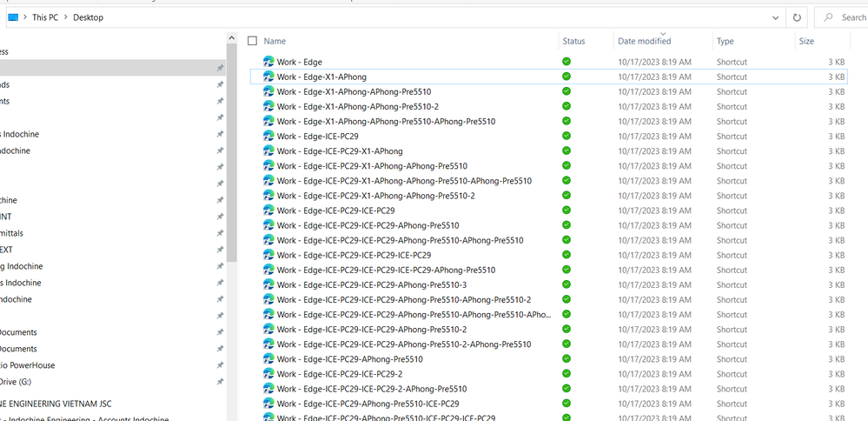Select file "Work - Edge-ICE-PC29-X1-APhong-APhong-Pre5510-APhong-Pre5510"

point(404,181)
